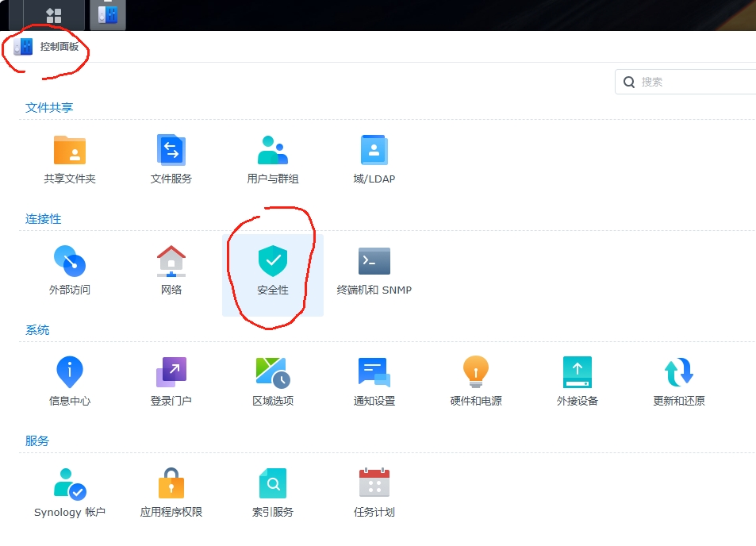
Task: Open Synology 帐户 account settings
Action: [70, 490]
